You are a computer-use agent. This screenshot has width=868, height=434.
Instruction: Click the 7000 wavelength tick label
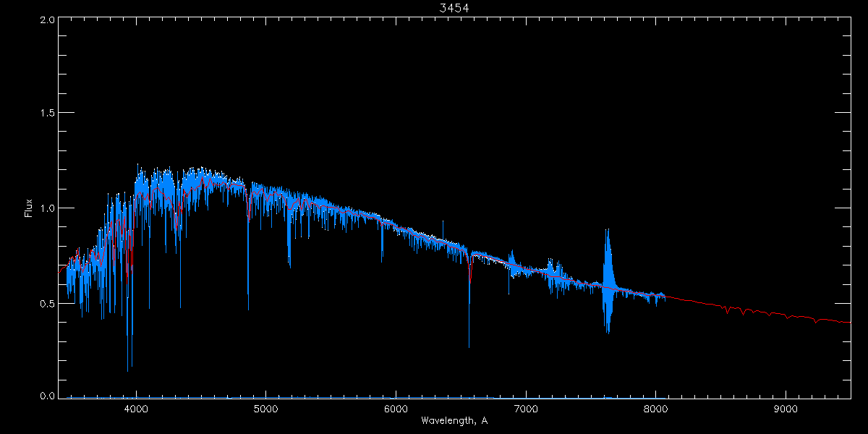click(526, 409)
